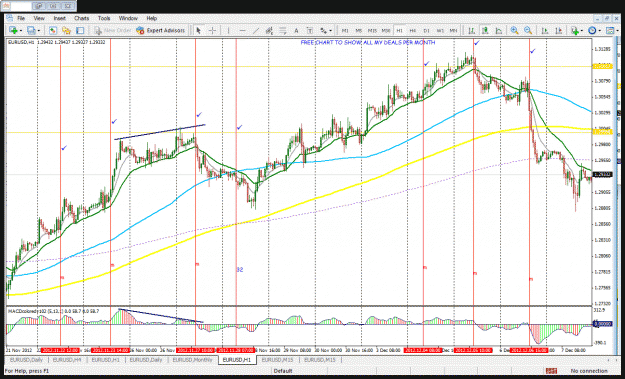The height and width of the screenshot is (379, 625).
Task: Click the New Order button
Action: click(x=112, y=30)
